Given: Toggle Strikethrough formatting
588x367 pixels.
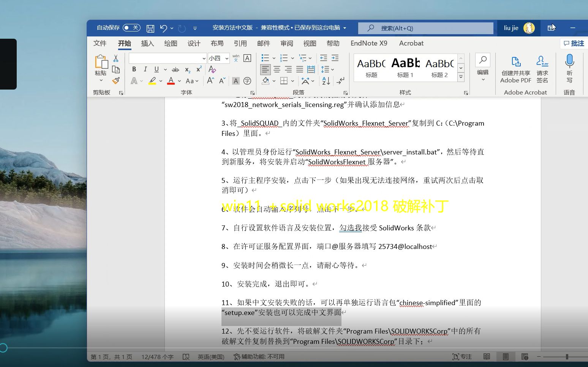Looking at the screenshot, I should coord(175,69).
